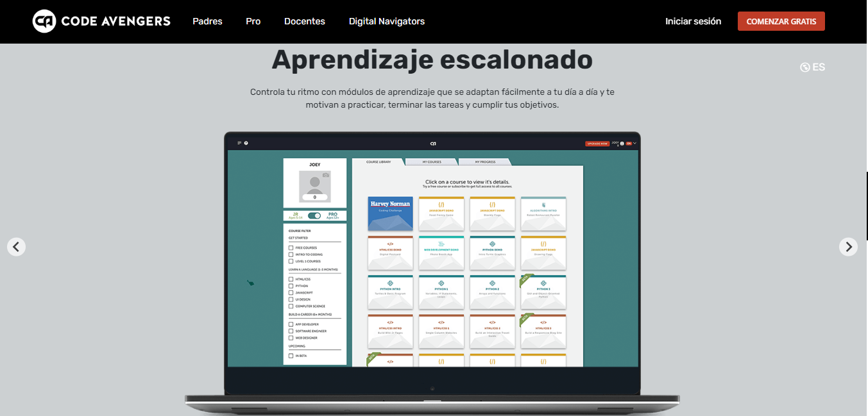Viewport: 868px width, 416px height.
Task: Click the next carousel arrow
Action: point(848,246)
